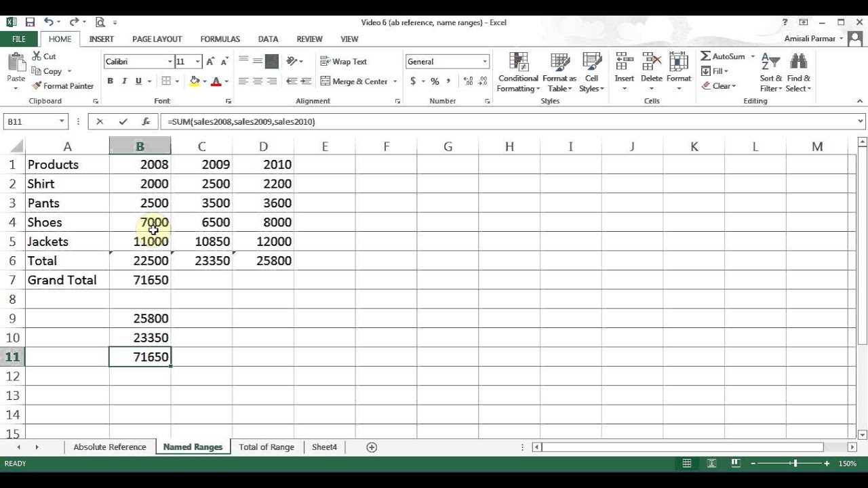Switch to Page Layout view in status bar
This screenshot has width=868, height=488.
711,464
